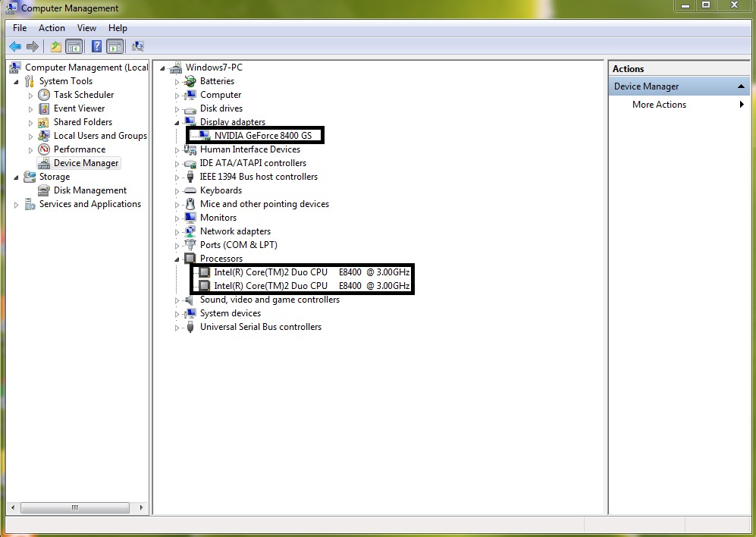Collapse the Display adapters node

coord(177,123)
